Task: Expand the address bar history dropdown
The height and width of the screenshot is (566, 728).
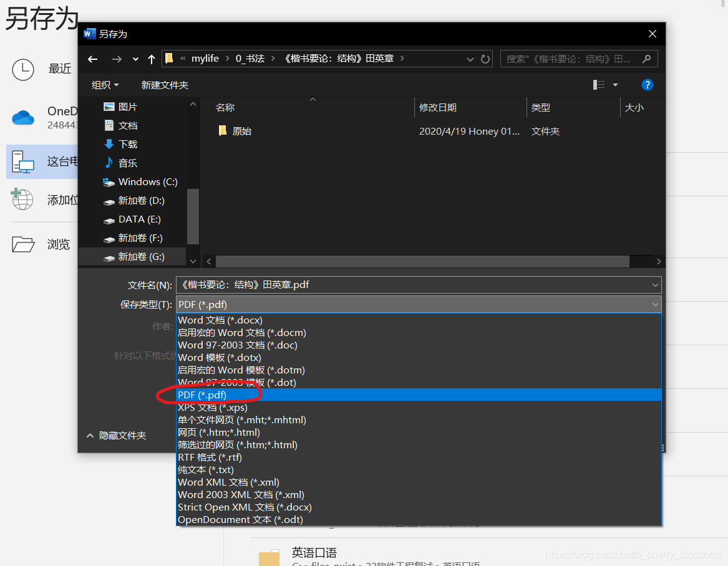Action: click(x=470, y=59)
